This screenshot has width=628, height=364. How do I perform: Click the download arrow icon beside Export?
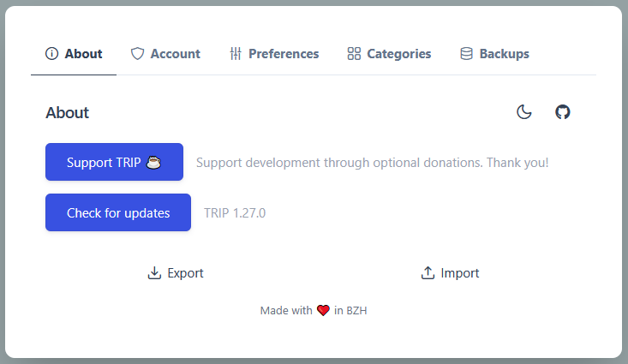pos(155,273)
